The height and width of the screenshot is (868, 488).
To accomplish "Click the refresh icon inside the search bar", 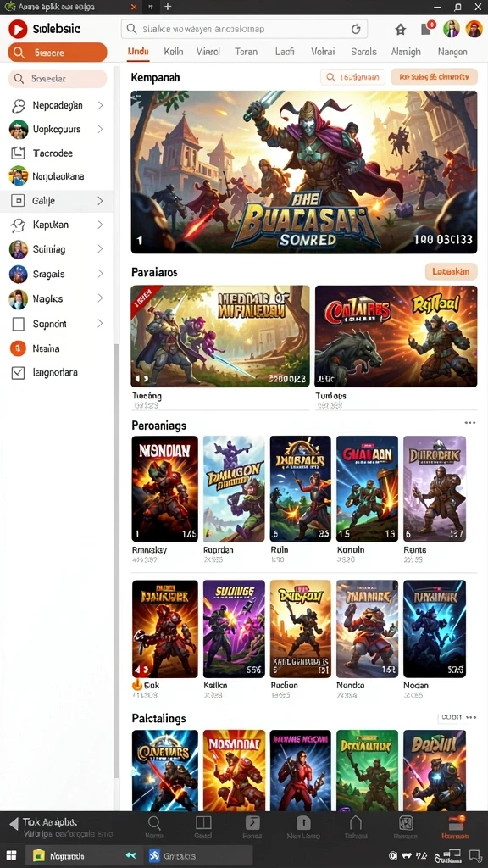I will tap(356, 30).
